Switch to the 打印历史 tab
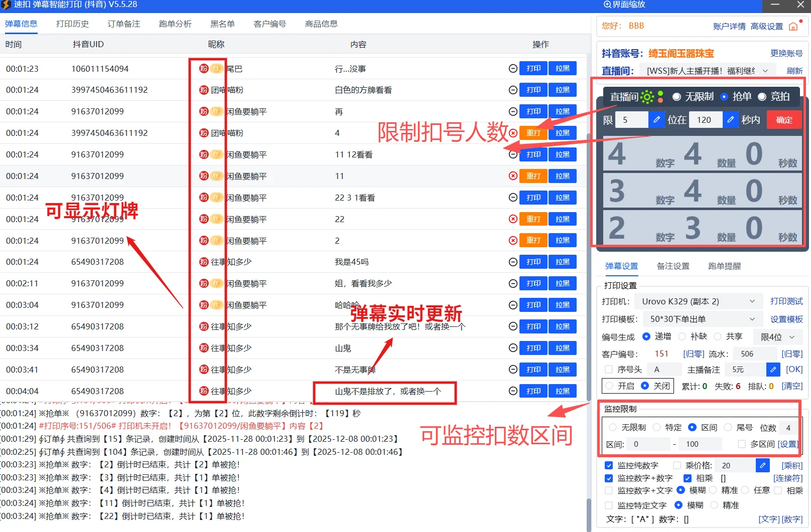 [72, 24]
